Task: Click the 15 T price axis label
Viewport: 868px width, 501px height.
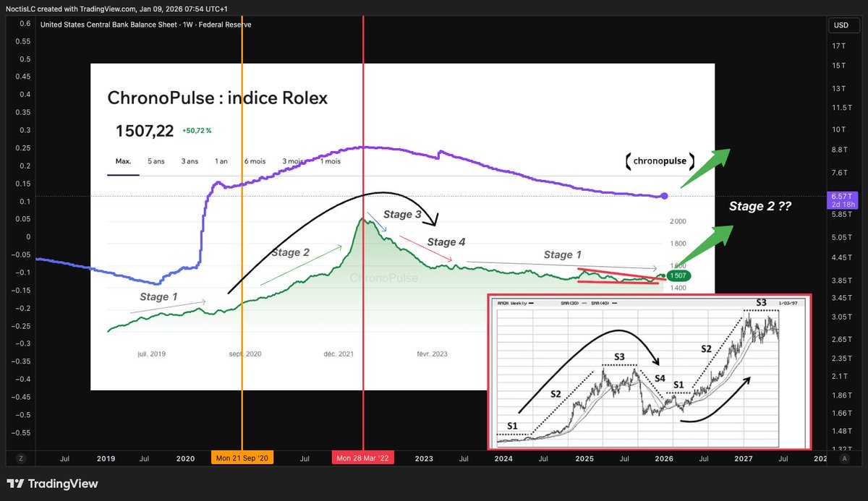Action: point(839,67)
